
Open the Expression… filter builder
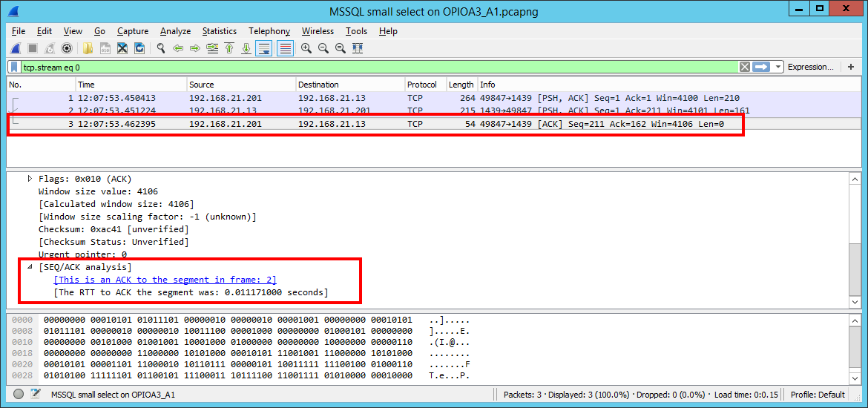tap(811, 67)
